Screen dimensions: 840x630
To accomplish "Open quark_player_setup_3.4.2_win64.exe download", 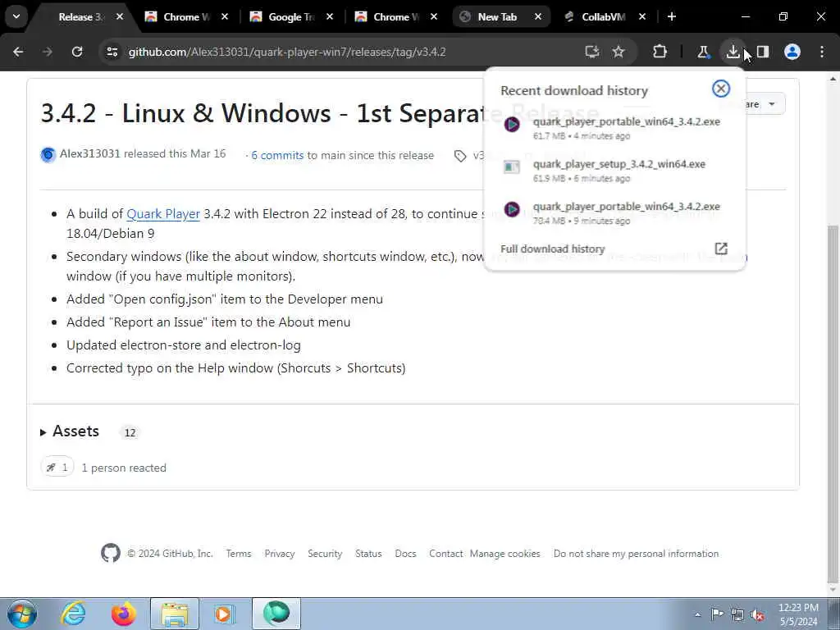I will click(614, 171).
